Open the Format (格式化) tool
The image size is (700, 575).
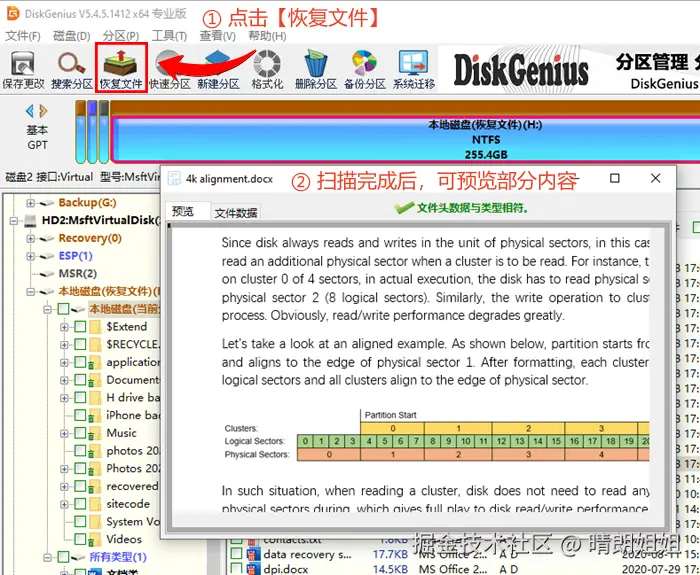pyautogui.click(x=267, y=65)
